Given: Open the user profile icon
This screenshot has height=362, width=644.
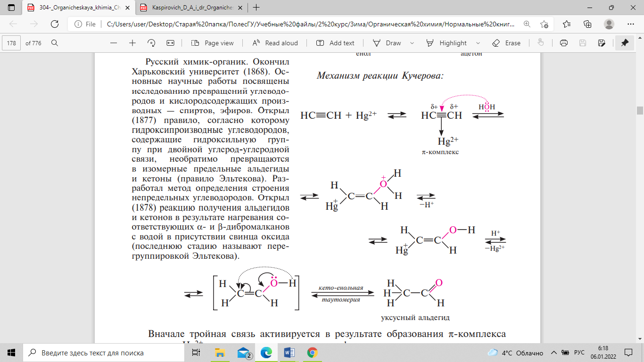Looking at the screenshot, I should click(x=609, y=24).
